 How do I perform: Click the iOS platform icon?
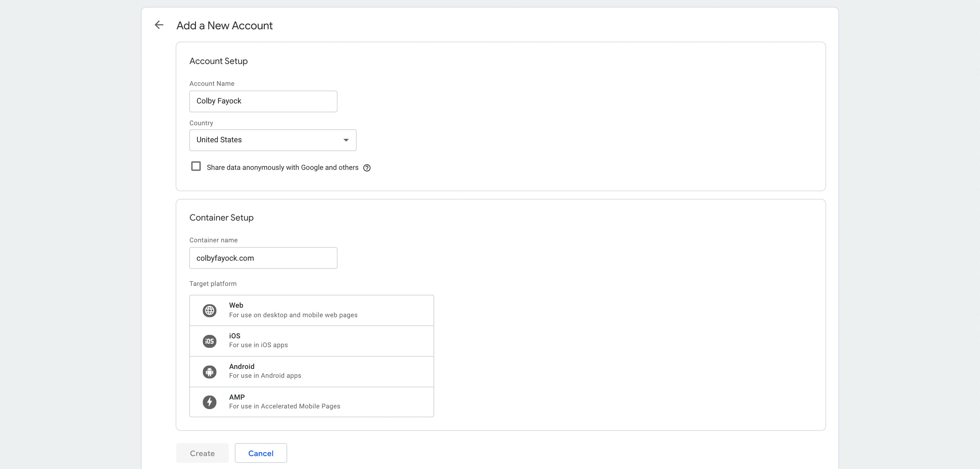(x=209, y=341)
